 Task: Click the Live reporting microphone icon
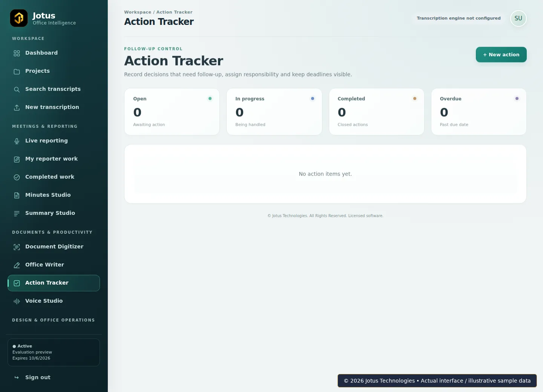coord(17,141)
